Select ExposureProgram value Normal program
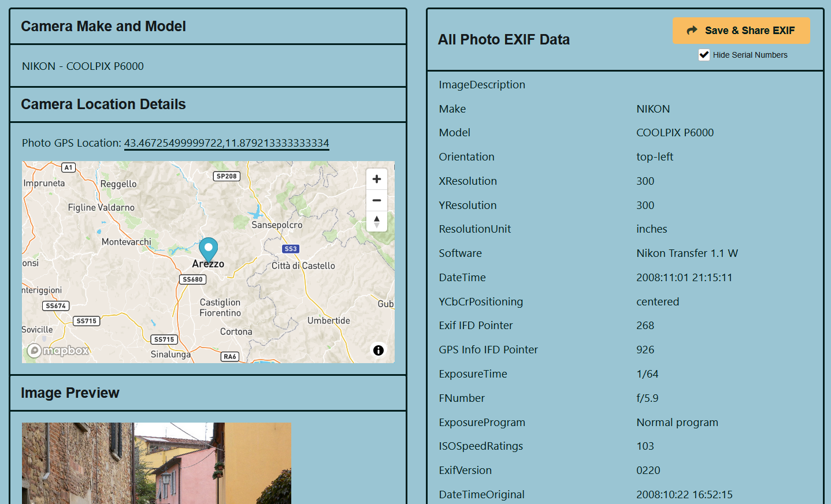The image size is (831, 504). (x=677, y=423)
